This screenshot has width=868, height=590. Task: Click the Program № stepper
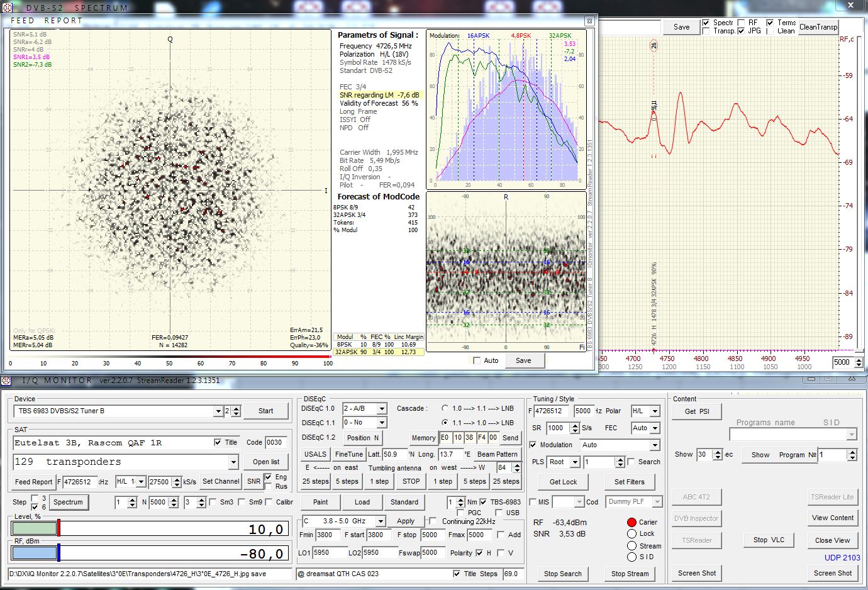pos(852,455)
